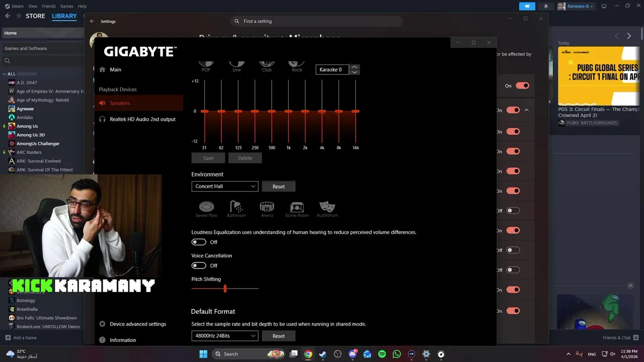644x362 pixels.
Task: Click the 16k equalizer band slider
Action: [356, 111]
